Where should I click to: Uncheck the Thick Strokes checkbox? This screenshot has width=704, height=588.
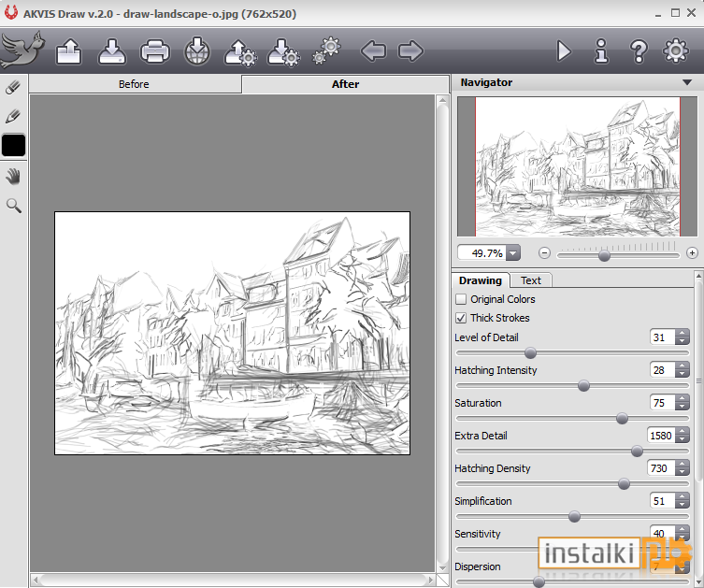(461, 318)
